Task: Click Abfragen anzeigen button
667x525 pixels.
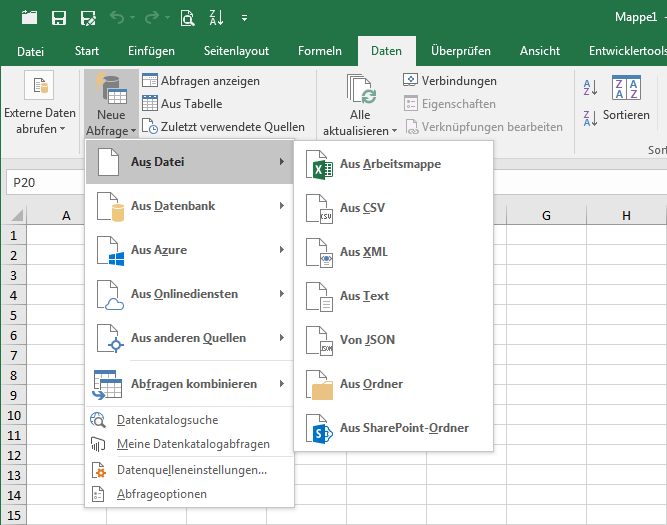Action: 201,80
